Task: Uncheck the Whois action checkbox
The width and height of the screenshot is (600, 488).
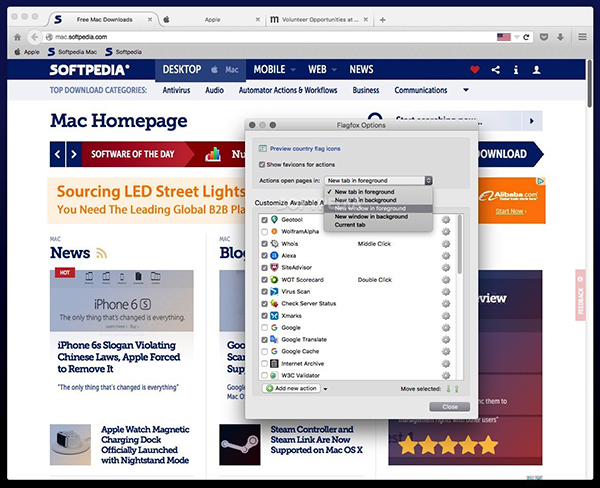Action: click(264, 244)
